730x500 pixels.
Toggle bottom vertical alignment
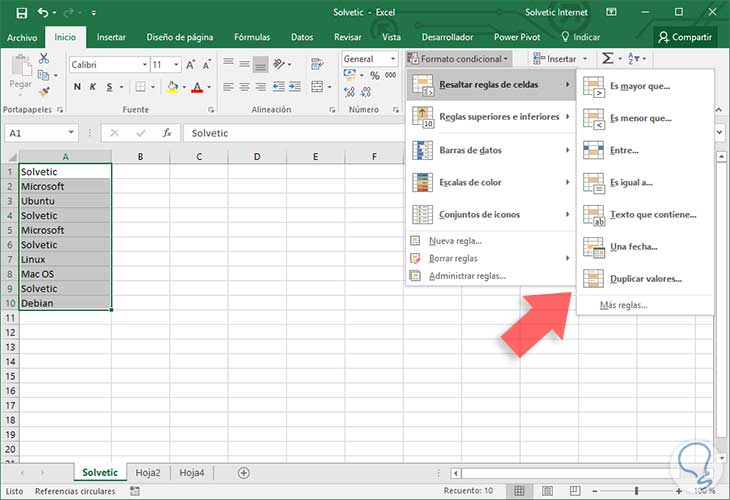pos(261,64)
